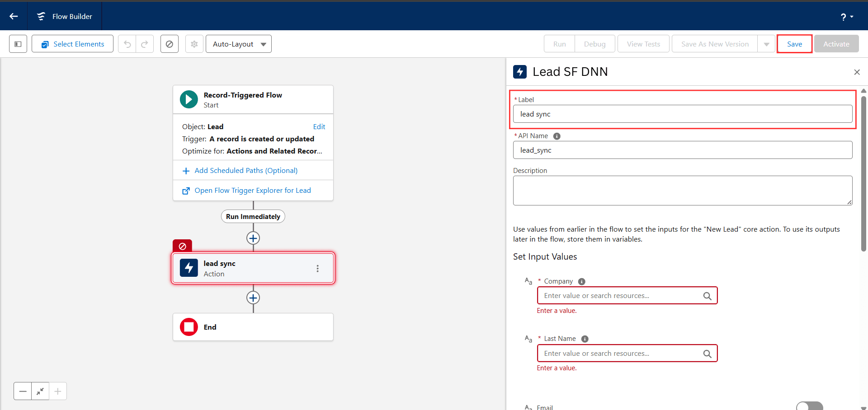This screenshot has width=868, height=410.
Task: Click the red error badge on lead sync
Action: pyautogui.click(x=183, y=246)
